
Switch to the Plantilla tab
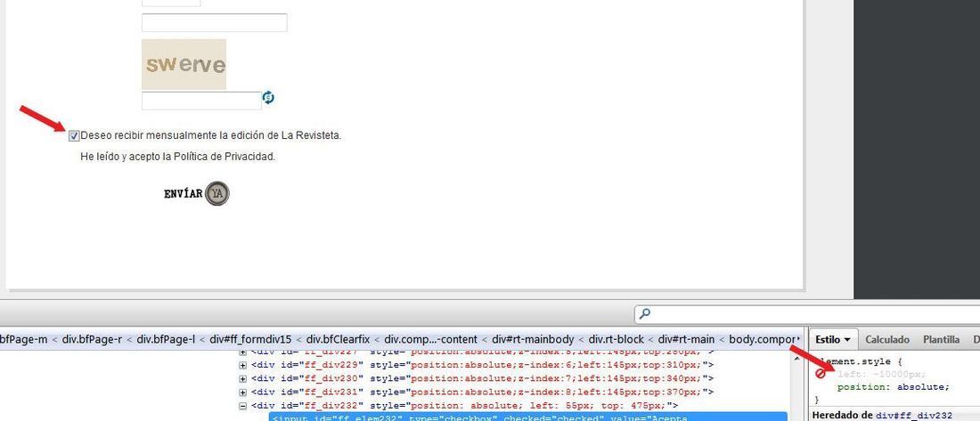click(x=941, y=340)
